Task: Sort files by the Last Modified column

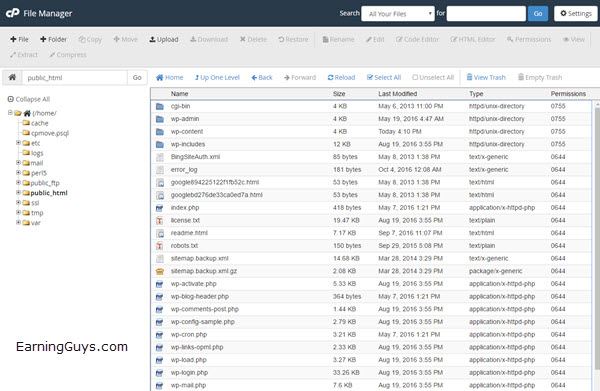Action: (398, 94)
